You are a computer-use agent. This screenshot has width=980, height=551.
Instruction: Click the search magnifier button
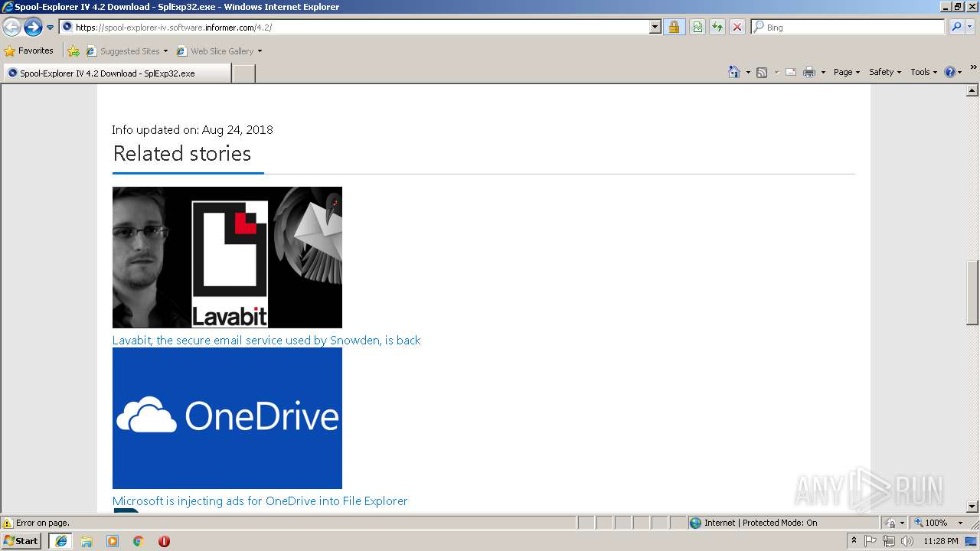[956, 27]
